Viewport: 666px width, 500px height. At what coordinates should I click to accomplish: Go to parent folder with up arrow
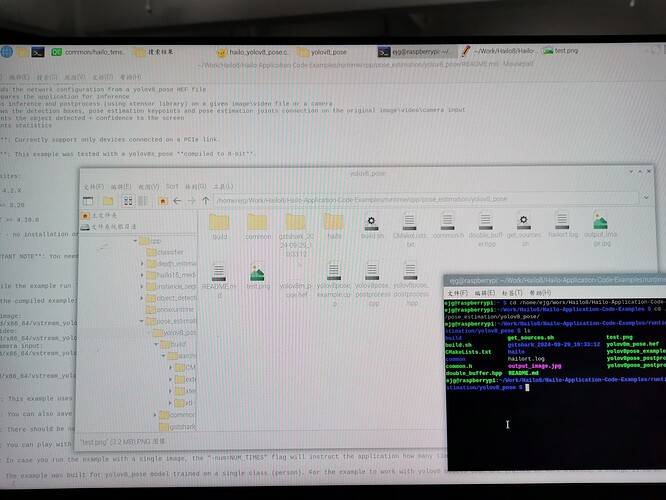pos(206,201)
